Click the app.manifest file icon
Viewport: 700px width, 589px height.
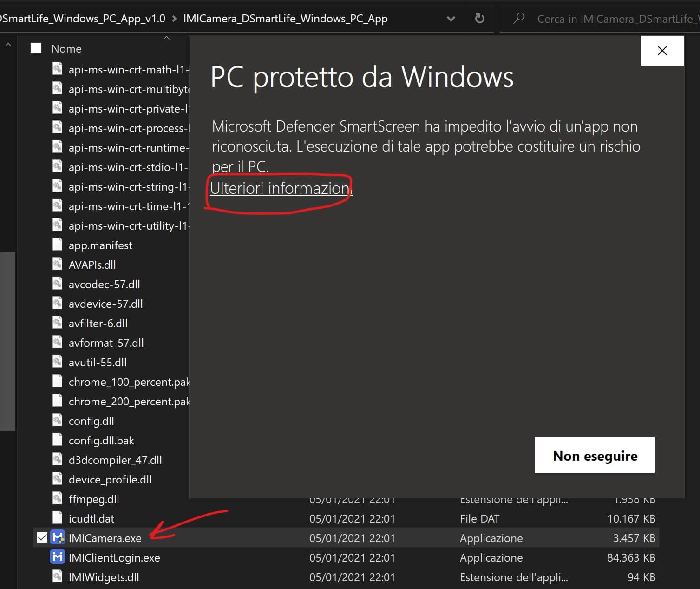coord(57,245)
